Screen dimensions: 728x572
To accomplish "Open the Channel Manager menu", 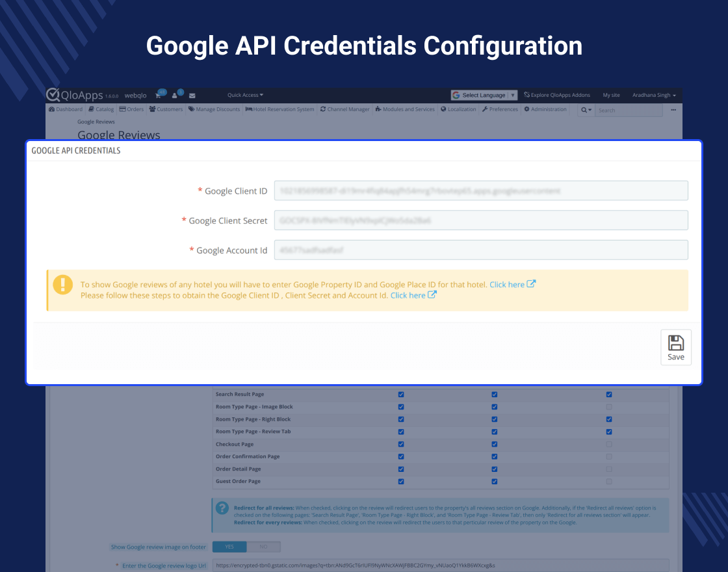I will pyautogui.click(x=345, y=109).
